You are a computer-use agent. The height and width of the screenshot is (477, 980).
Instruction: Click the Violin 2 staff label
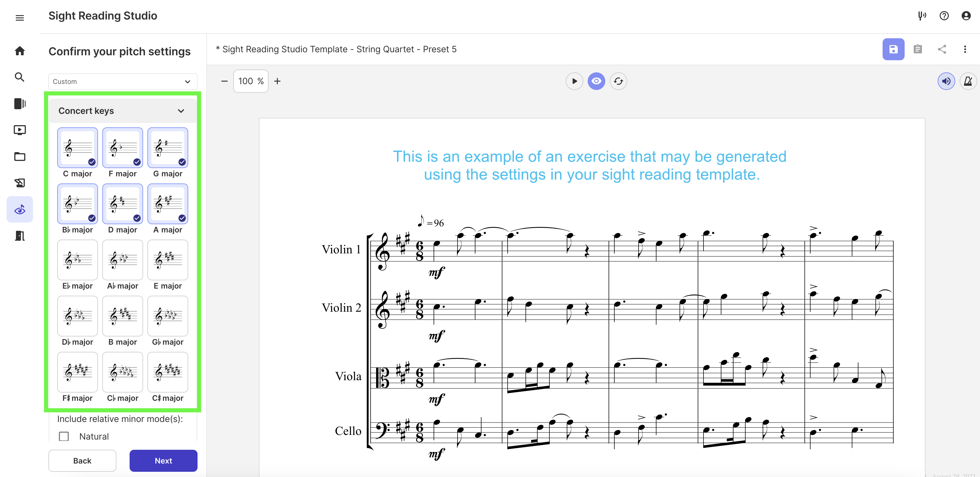point(341,308)
